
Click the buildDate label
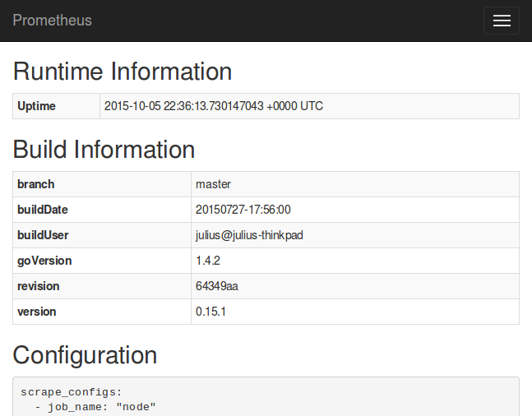(x=43, y=210)
